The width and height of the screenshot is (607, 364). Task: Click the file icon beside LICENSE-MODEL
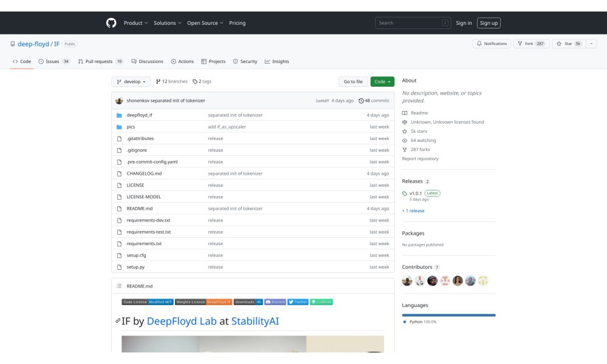[x=119, y=197]
